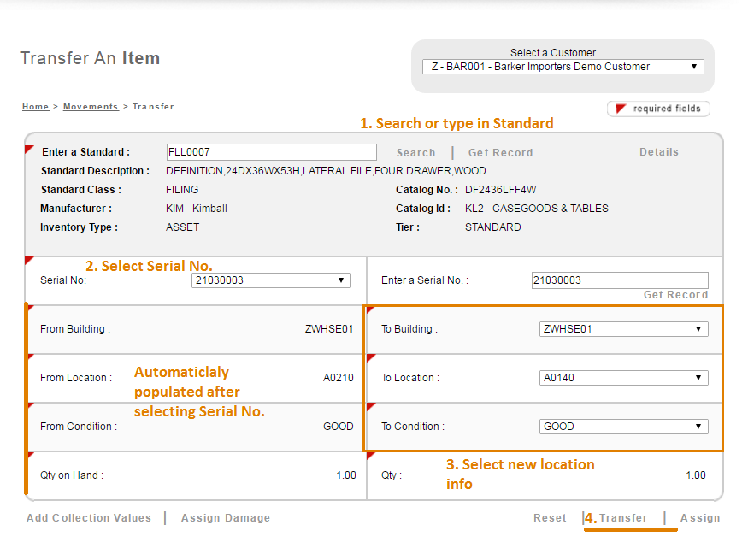Click Get Record under the serial number field
The image size is (754, 560).
[x=675, y=295]
